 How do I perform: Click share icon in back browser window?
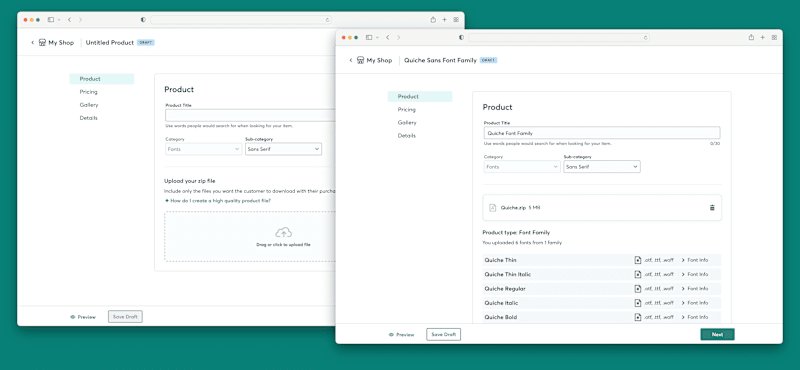coord(433,19)
